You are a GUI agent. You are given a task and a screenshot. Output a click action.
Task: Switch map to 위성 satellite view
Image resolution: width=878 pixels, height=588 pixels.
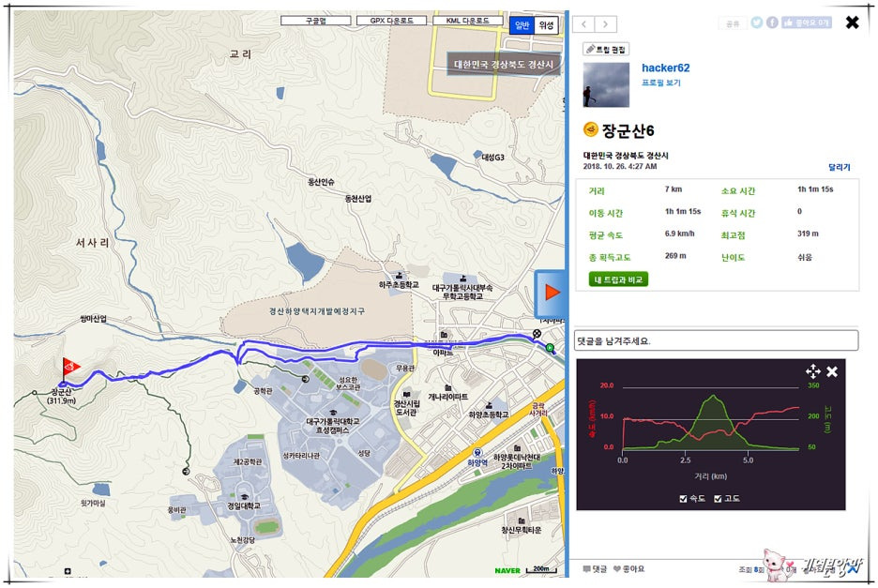click(x=546, y=25)
